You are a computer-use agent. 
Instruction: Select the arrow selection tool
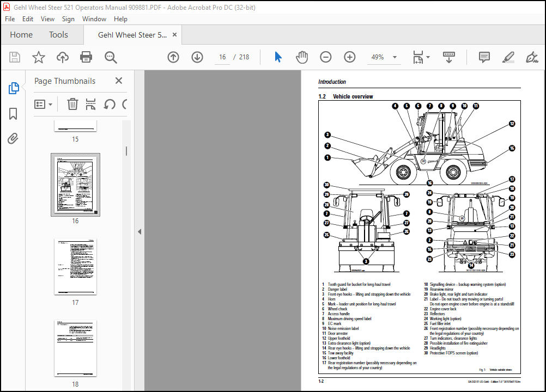point(278,57)
